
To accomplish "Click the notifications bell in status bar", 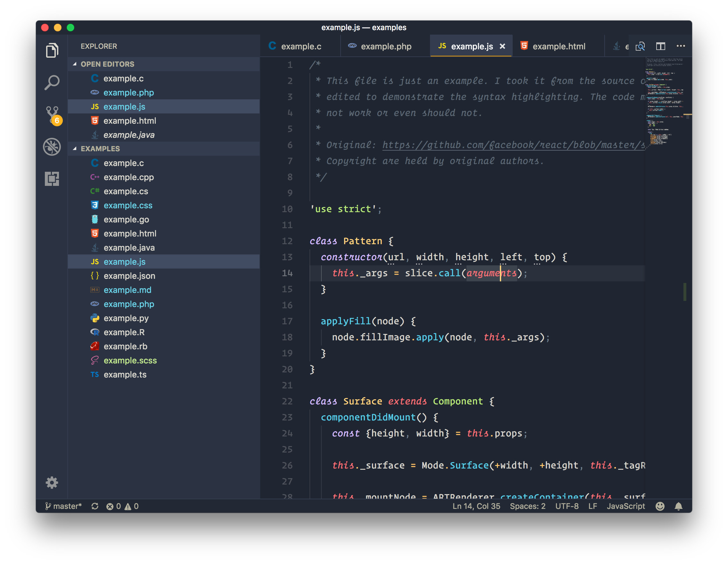I will click(678, 506).
